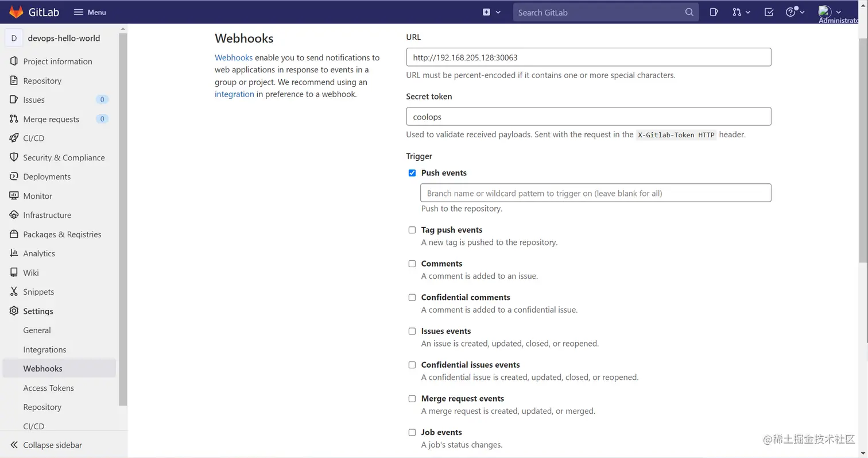Click the Project information icon
The width and height of the screenshot is (868, 458).
click(x=14, y=61)
